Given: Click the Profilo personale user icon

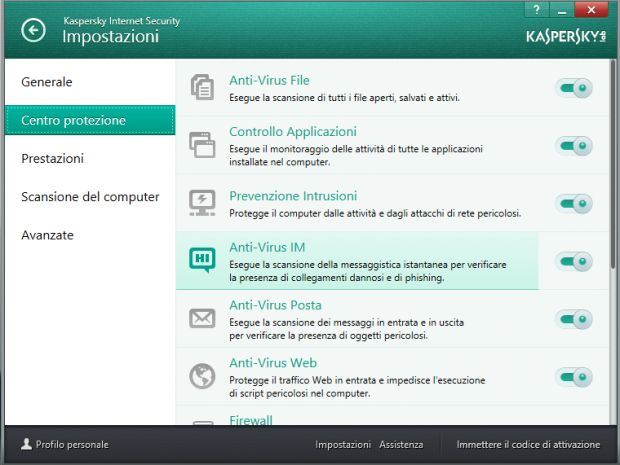Looking at the screenshot, I should 26,444.
